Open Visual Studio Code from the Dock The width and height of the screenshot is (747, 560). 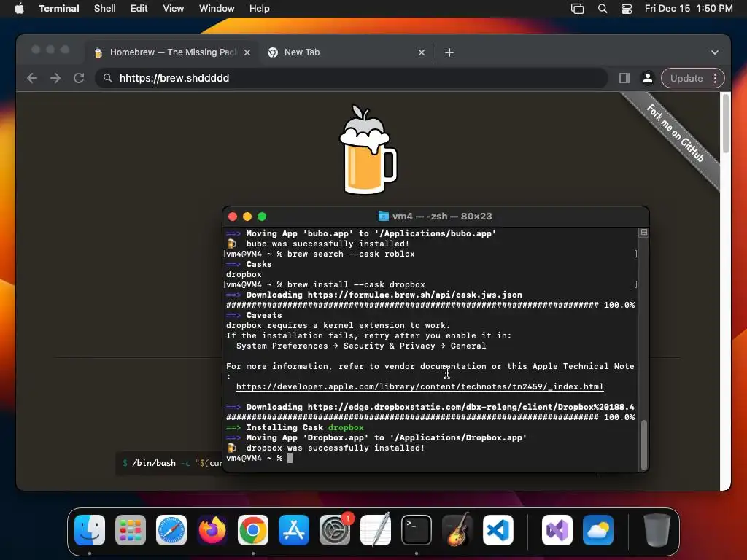[498, 530]
